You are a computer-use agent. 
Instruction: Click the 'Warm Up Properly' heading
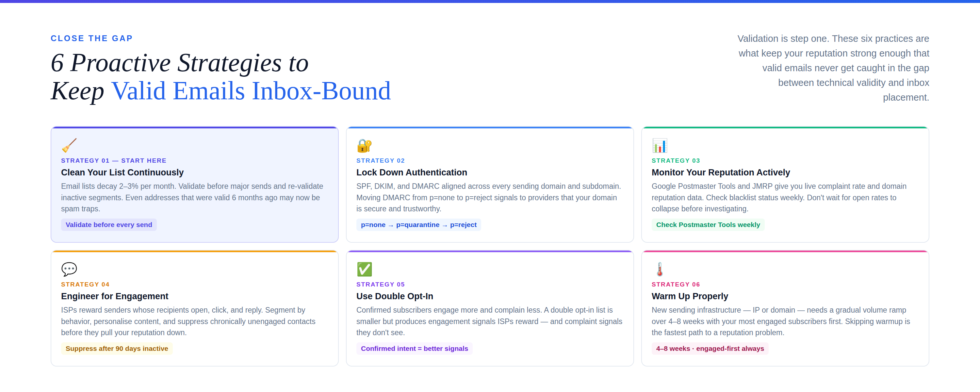[690, 296]
